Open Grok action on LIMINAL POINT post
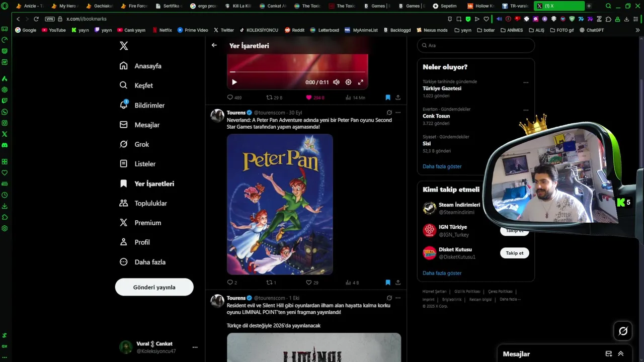644x362 pixels. 389,298
